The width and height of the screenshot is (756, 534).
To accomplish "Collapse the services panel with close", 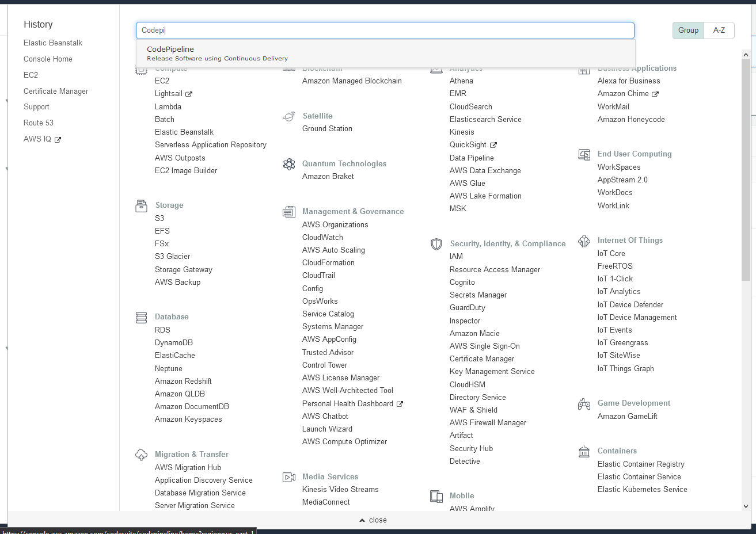I will 373,520.
